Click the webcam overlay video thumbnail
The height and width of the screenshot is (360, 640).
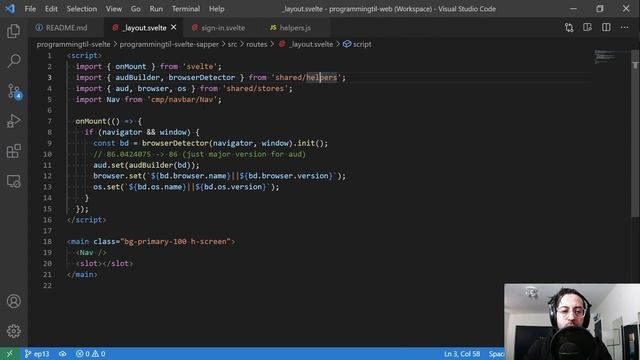click(572, 322)
